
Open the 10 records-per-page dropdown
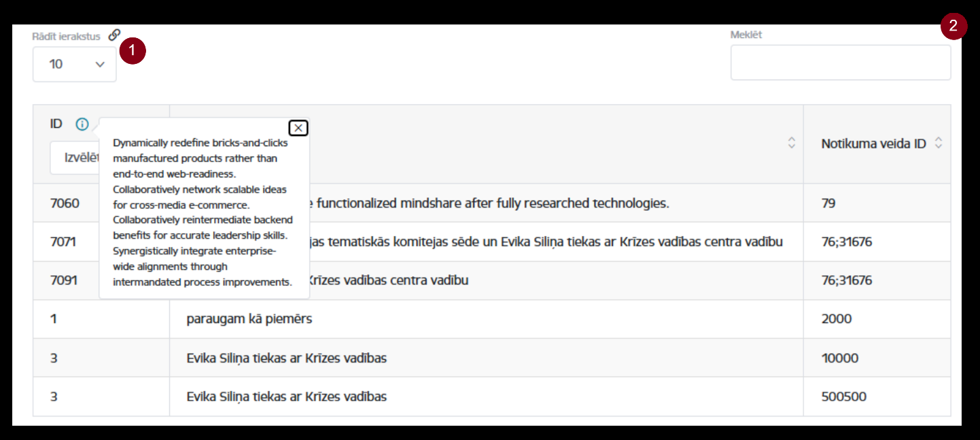[x=75, y=64]
